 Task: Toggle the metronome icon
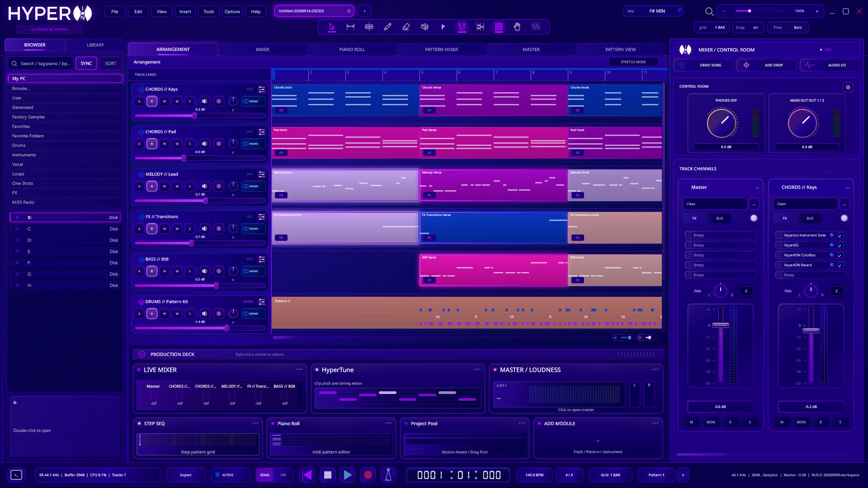(388, 475)
